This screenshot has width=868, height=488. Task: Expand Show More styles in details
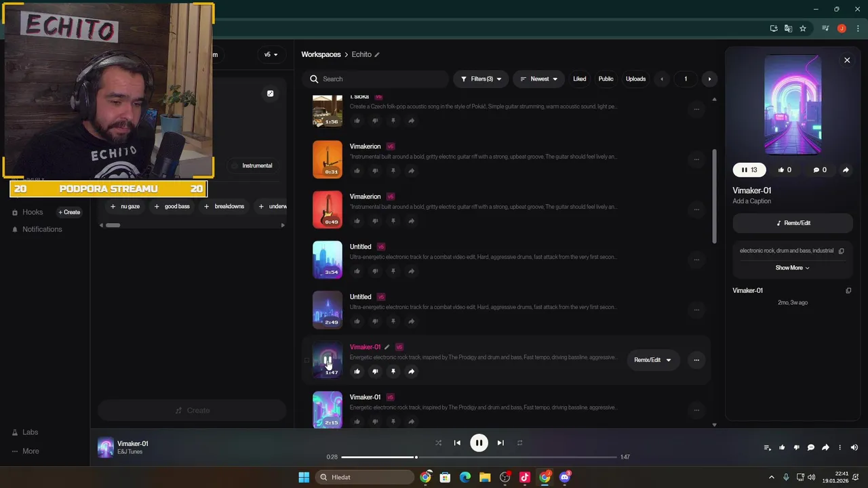(793, 268)
